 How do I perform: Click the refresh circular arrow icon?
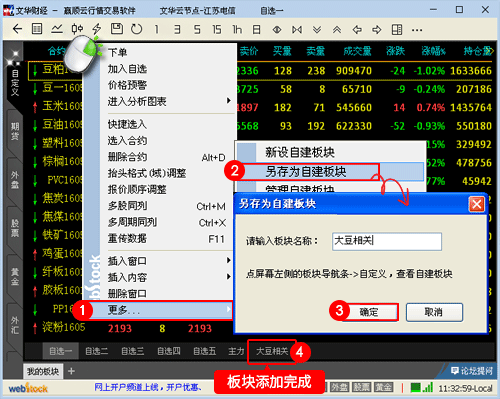[x=136, y=29]
